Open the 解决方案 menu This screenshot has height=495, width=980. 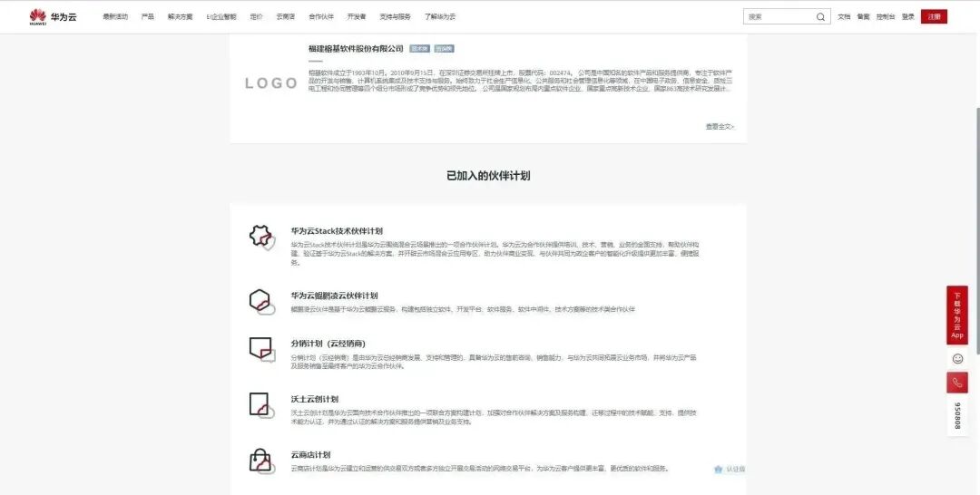(180, 17)
